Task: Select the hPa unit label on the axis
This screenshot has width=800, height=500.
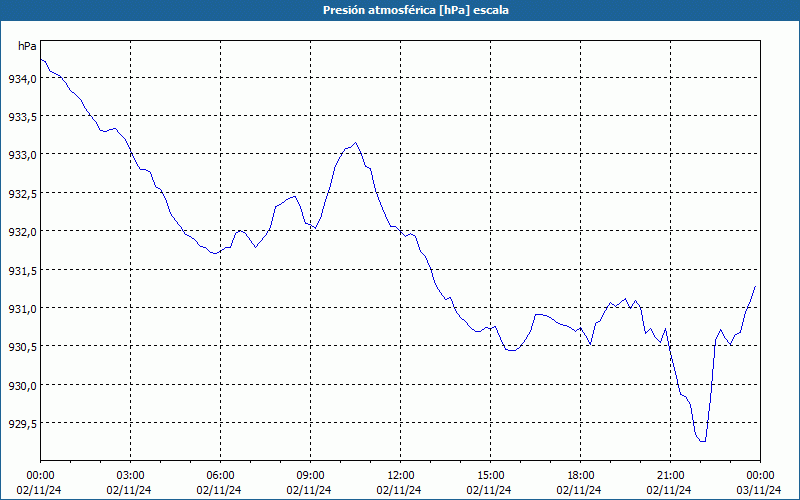Action: click(x=27, y=46)
